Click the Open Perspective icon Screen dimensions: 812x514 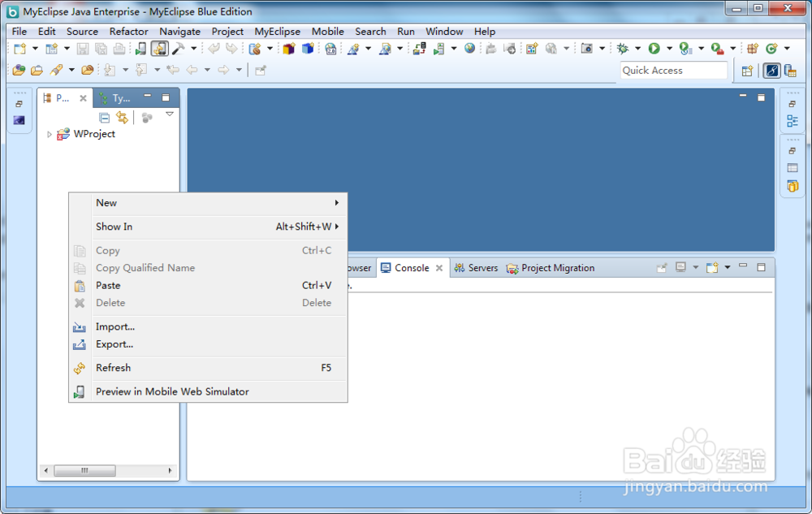[747, 71]
